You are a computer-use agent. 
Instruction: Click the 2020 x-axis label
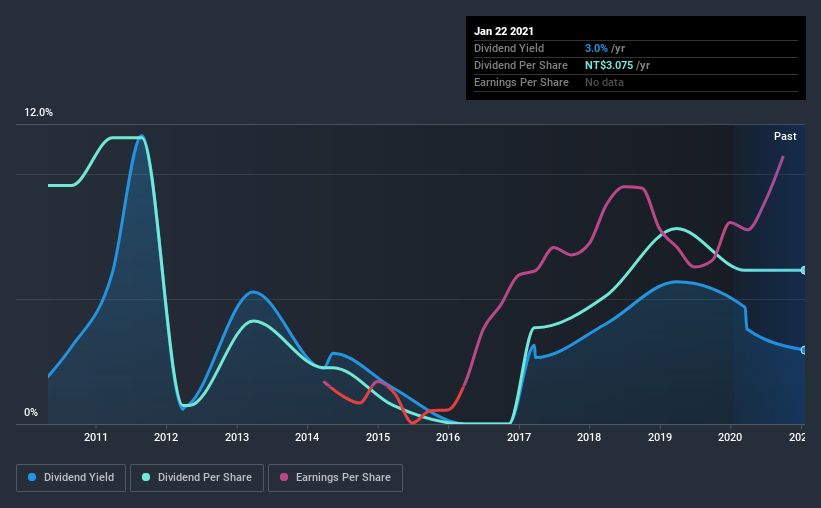730,437
